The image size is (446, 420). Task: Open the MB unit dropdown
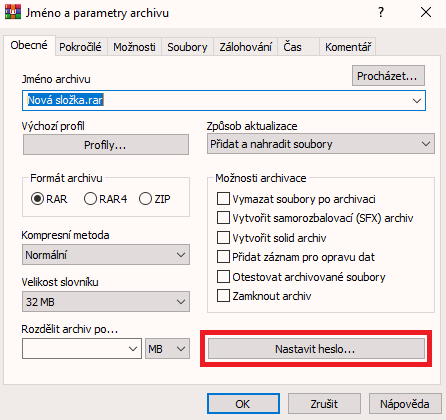click(x=167, y=349)
